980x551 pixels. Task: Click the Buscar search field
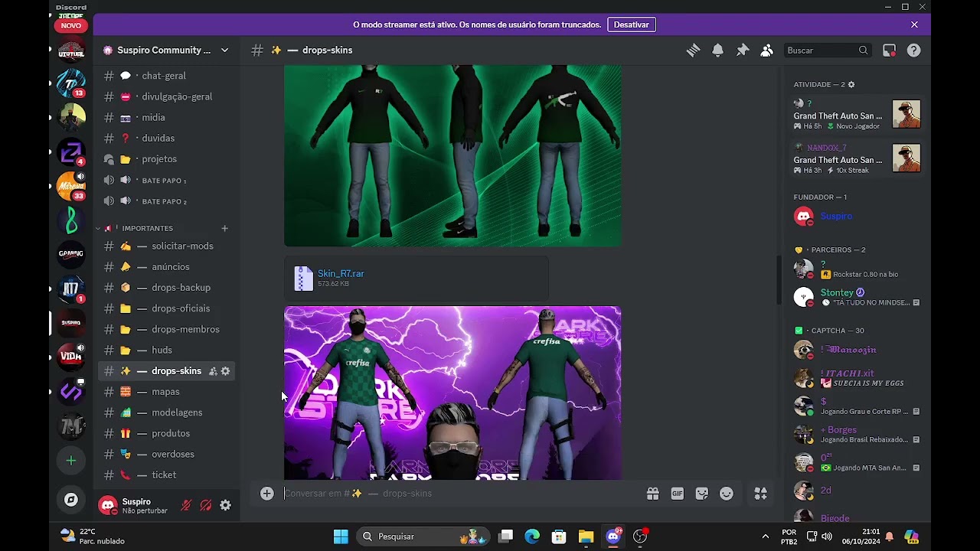coord(827,50)
